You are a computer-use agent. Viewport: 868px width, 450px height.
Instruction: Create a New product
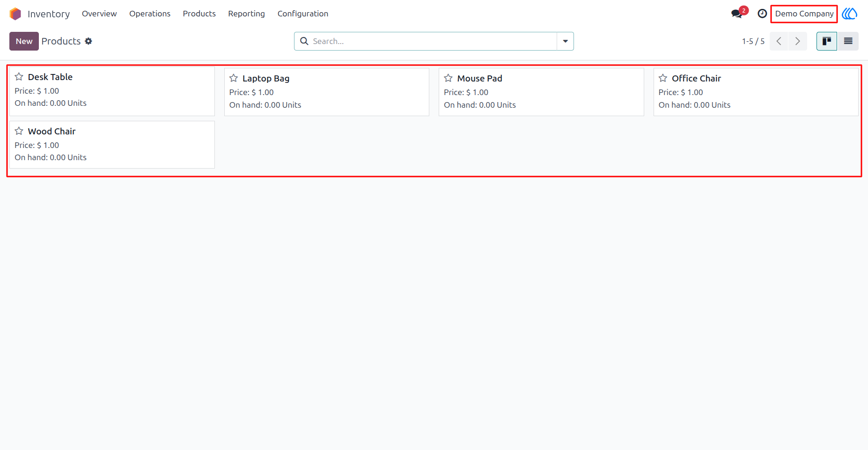tap(24, 41)
